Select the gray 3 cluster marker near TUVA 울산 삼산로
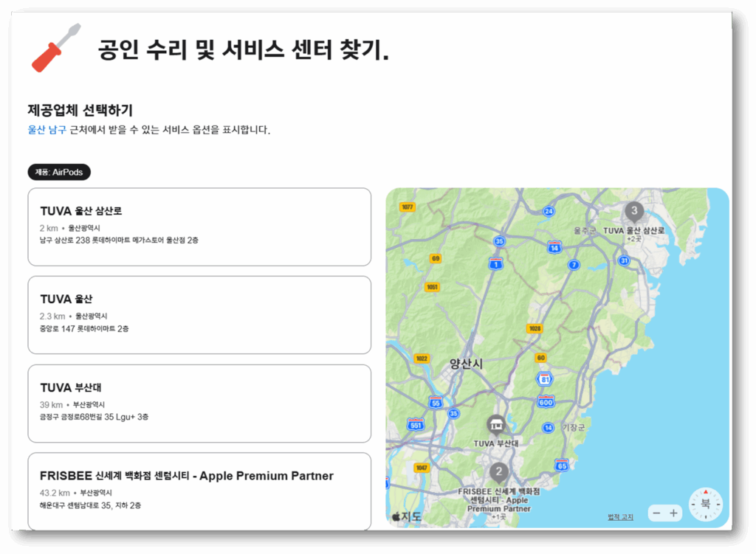The width and height of the screenshot is (756, 554). click(633, 212)
